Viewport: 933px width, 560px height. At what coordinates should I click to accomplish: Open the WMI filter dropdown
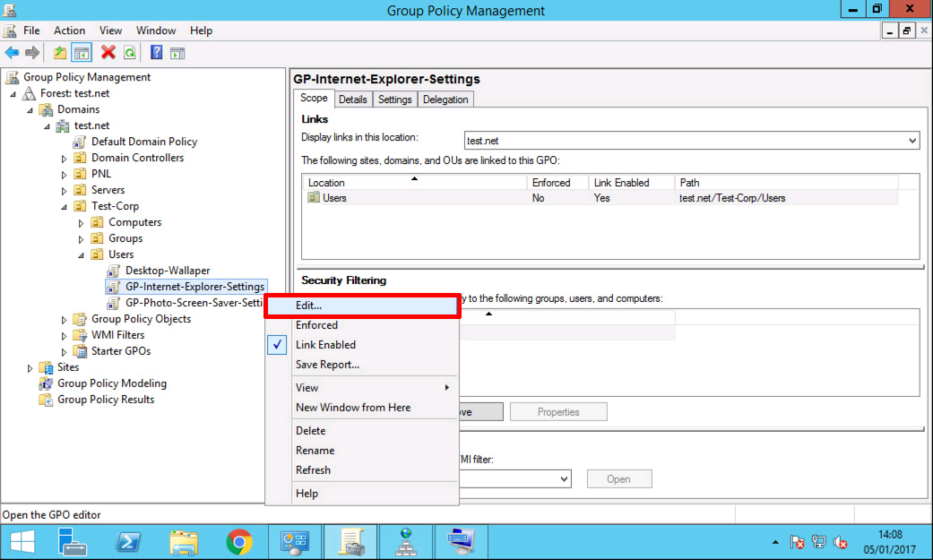[x=564, y=479]
